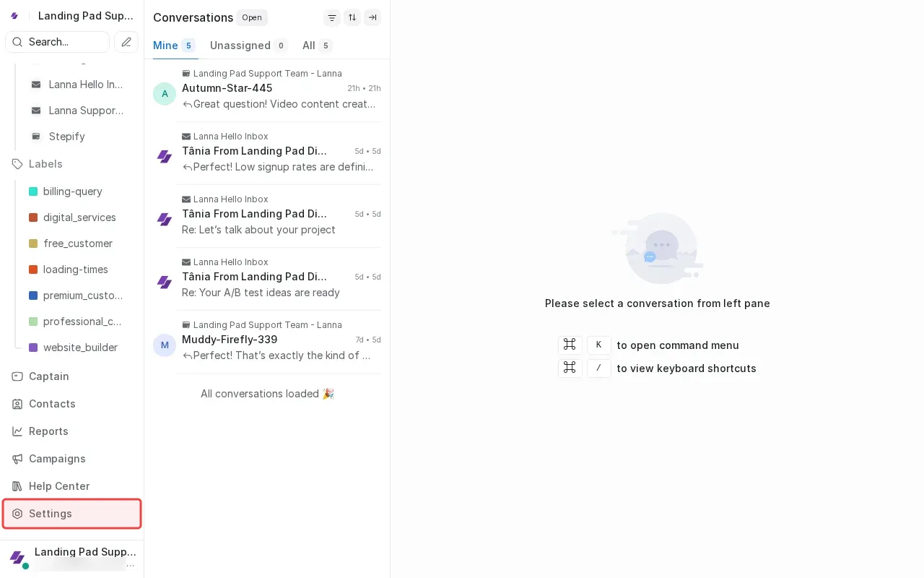The height and width of the screenshot is (578, 924).
Task: Start a new conversation with the pencil icon
Action: pos(126,42)
